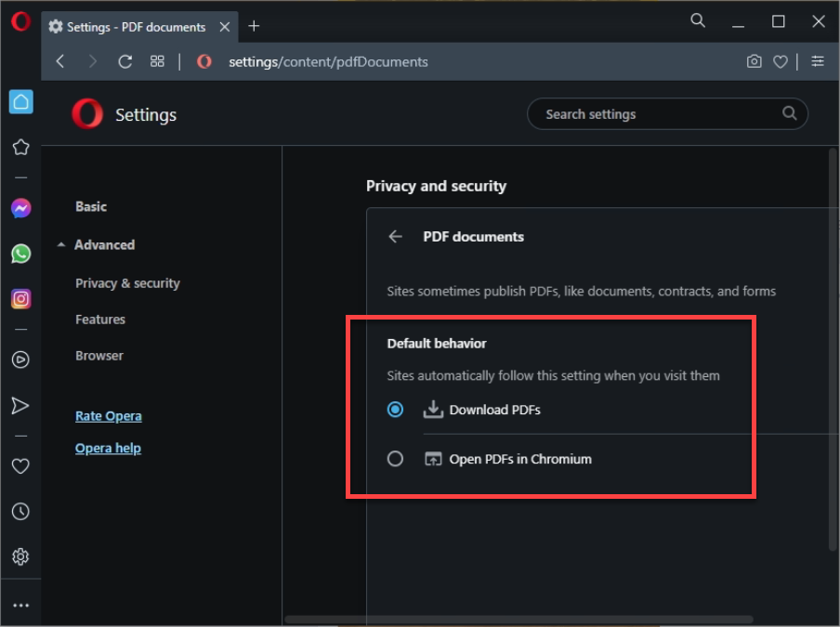Open Privacy & security settings section
Screen dimensions: 840x627
tap(127, 283)
